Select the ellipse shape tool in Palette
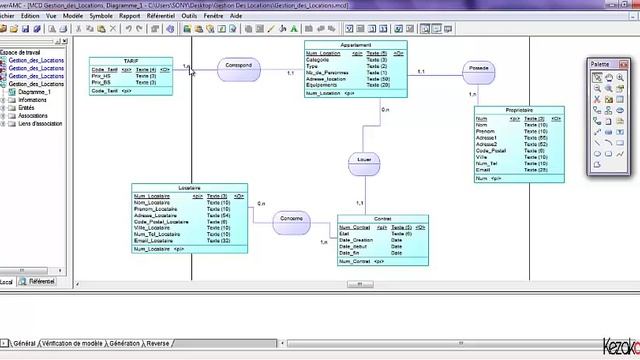The width and height of the screenshot is (640, 360). [x=597, y=154]
